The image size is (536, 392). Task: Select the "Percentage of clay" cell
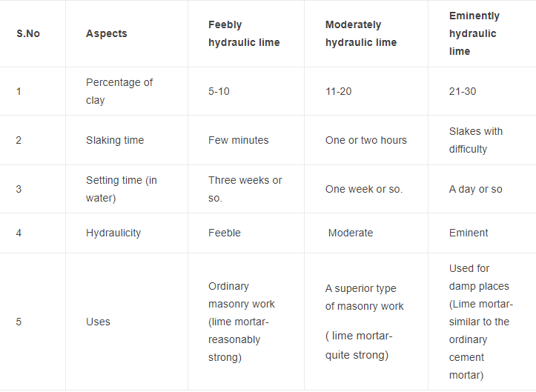click(119, 91)
